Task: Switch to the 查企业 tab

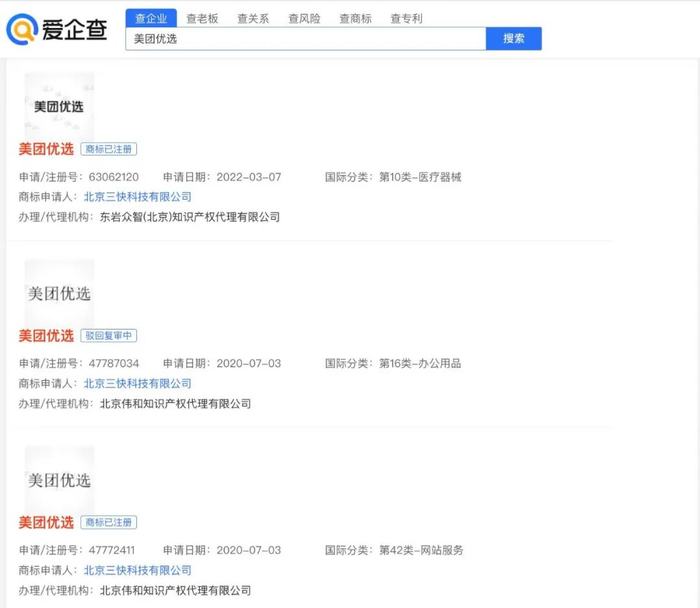Action: click(151, 18)
